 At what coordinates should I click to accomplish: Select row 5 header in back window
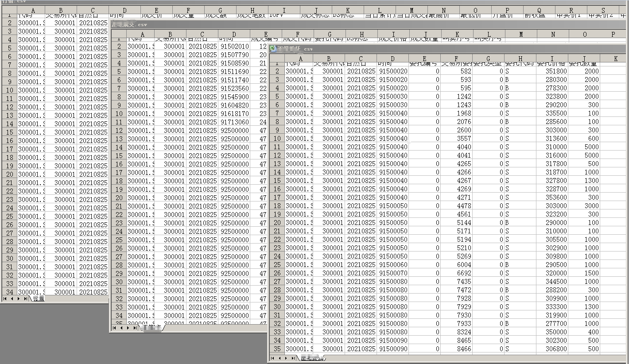click(x=8, y=48)
